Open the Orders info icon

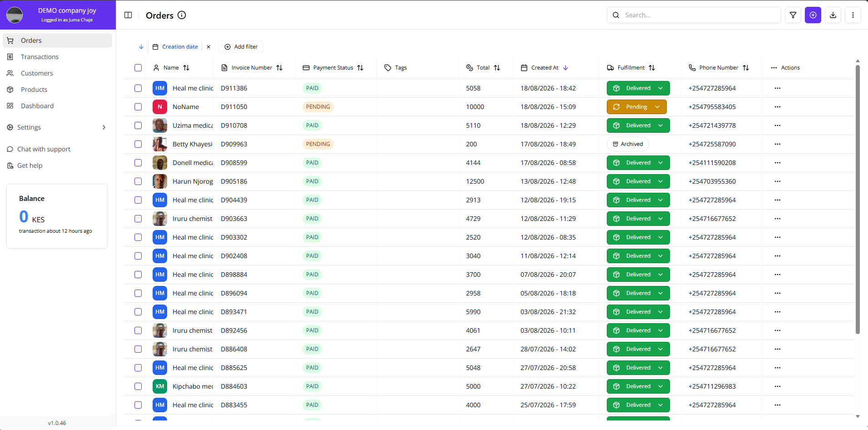point(182,15)
